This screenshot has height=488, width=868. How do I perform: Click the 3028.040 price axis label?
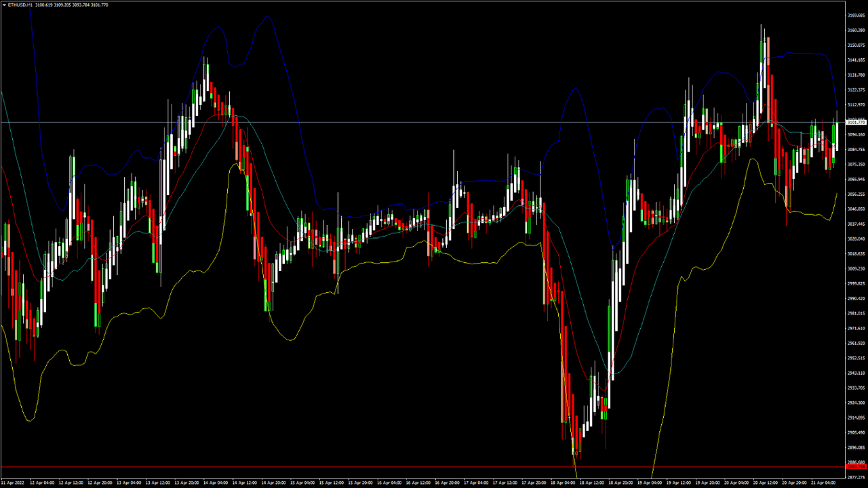click(856, 239)
